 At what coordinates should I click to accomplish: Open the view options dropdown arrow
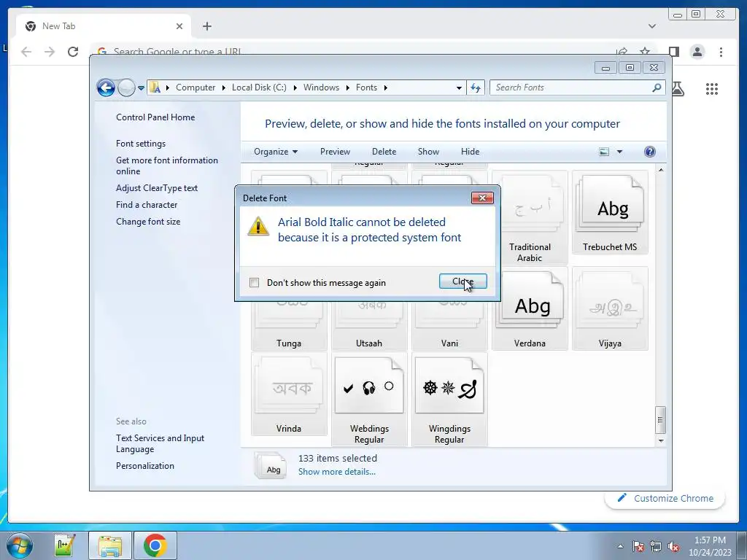click(x=619, y=152)
